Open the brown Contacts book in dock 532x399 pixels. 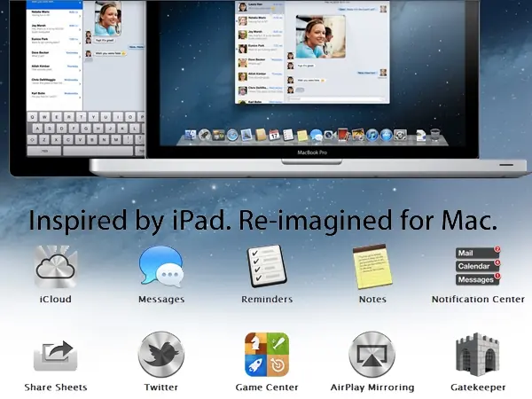[260, 135]
